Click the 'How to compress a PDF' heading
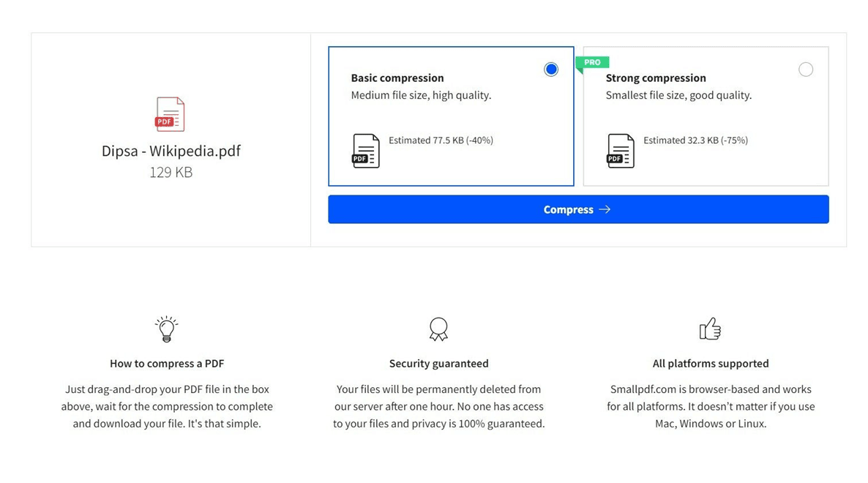868x483 pixels. [x=167, y=364]
